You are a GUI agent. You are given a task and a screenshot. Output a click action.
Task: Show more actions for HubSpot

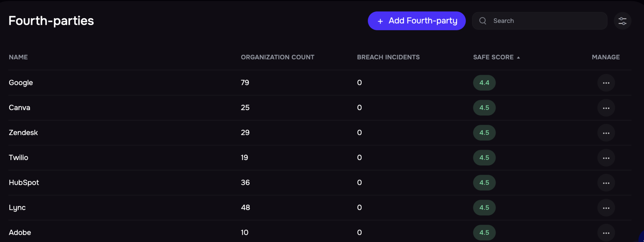coord(606,183)
